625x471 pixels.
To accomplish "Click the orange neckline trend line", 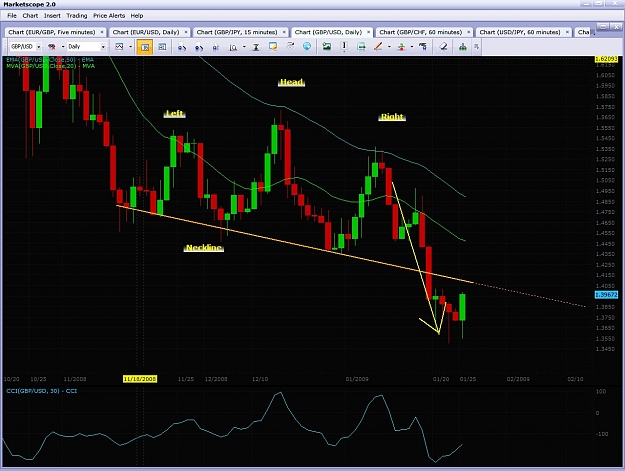I will coord(295,244).
